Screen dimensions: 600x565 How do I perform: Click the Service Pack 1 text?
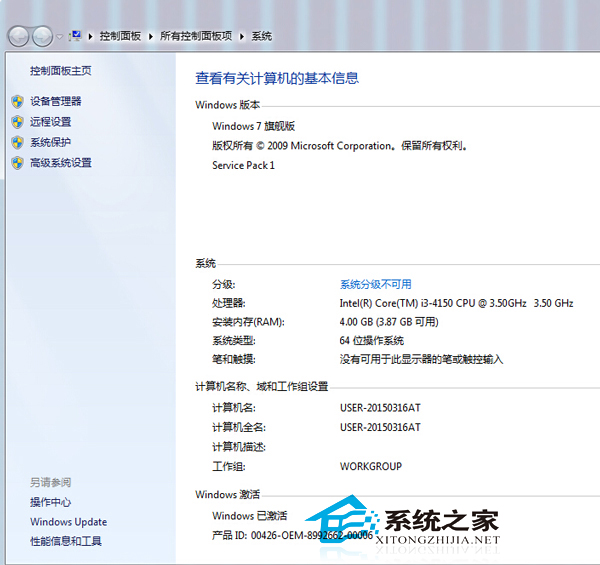pos(243,165)
